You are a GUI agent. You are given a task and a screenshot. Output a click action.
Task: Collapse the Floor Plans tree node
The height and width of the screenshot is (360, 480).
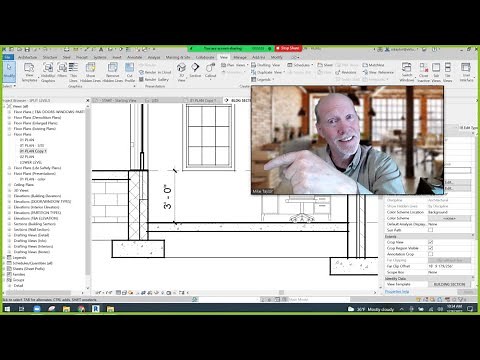9,134
